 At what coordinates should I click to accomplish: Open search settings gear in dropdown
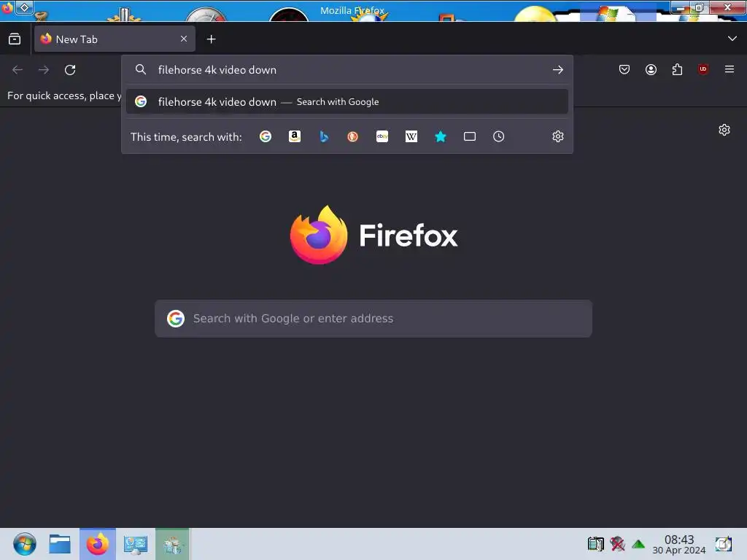click(558, 136)
